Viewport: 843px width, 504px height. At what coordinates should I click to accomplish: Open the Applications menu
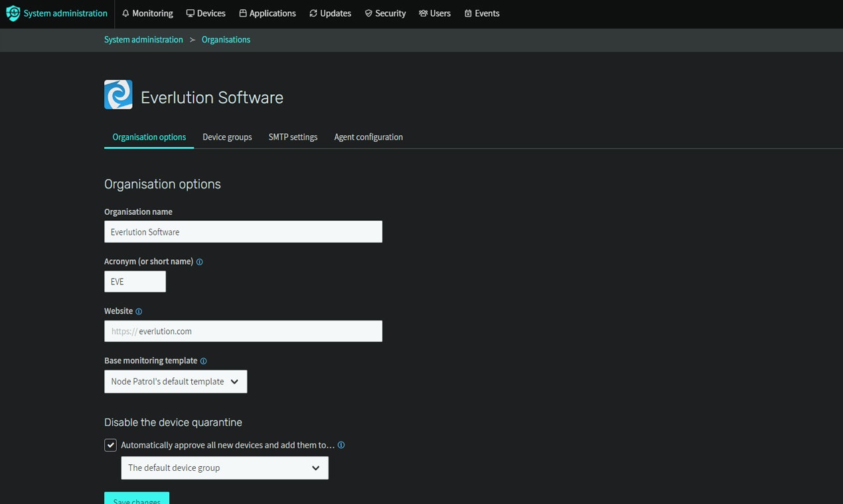(268, 13)
